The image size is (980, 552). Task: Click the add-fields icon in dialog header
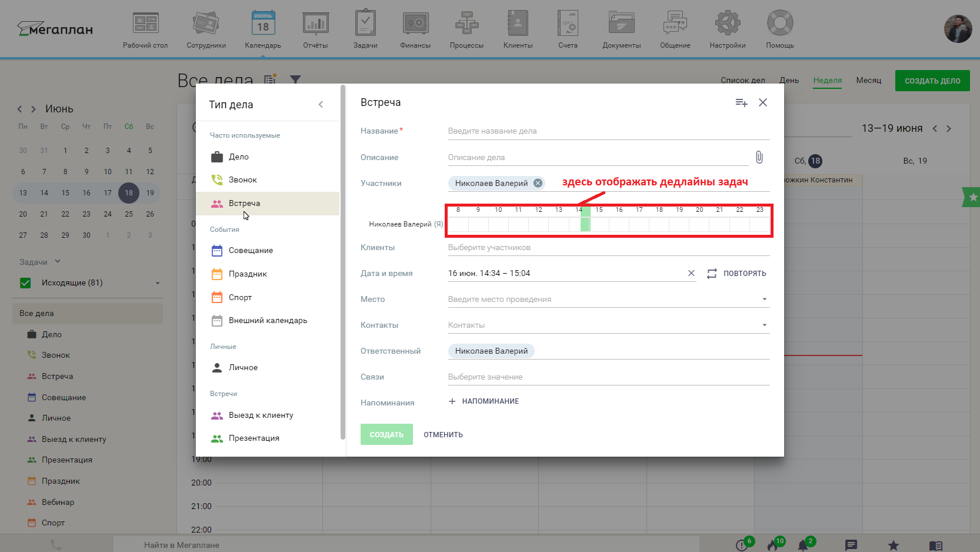(741, 103)
